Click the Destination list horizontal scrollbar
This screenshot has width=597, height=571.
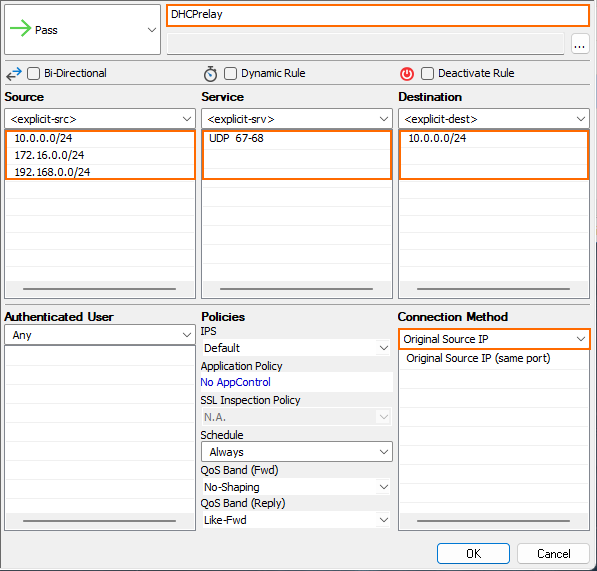(493, 289)
